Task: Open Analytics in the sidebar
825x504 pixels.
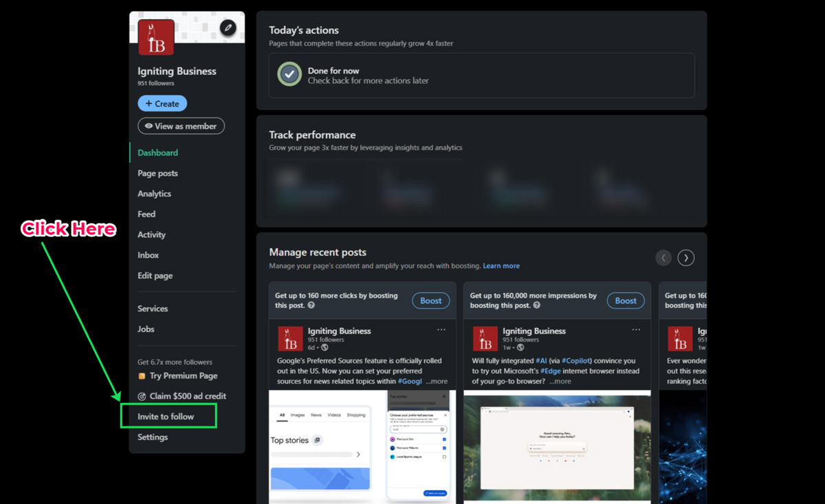Action: tap(154, 194)
